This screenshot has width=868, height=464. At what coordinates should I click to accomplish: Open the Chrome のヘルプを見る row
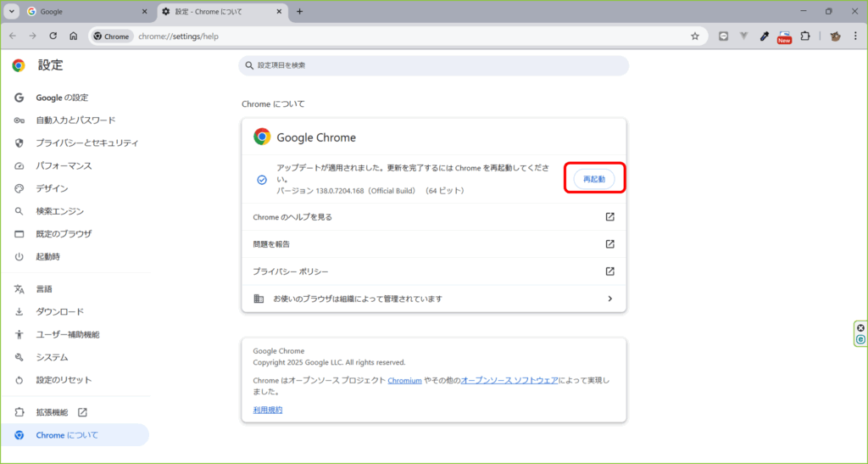(x=433, y=217)
